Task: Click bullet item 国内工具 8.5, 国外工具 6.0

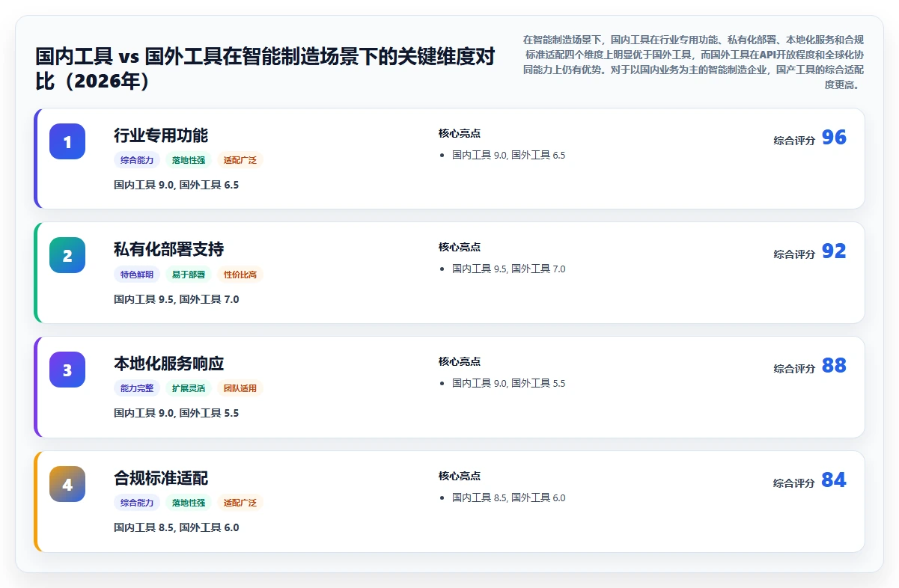Action: click(509, 497)
